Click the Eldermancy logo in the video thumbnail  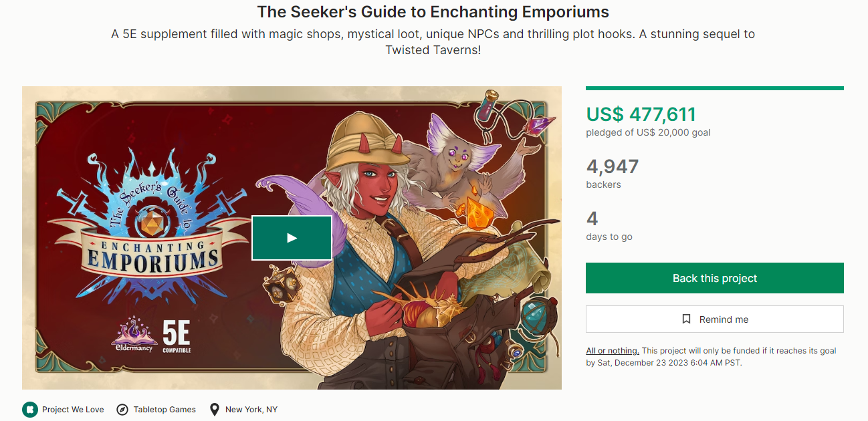point(135,335)
